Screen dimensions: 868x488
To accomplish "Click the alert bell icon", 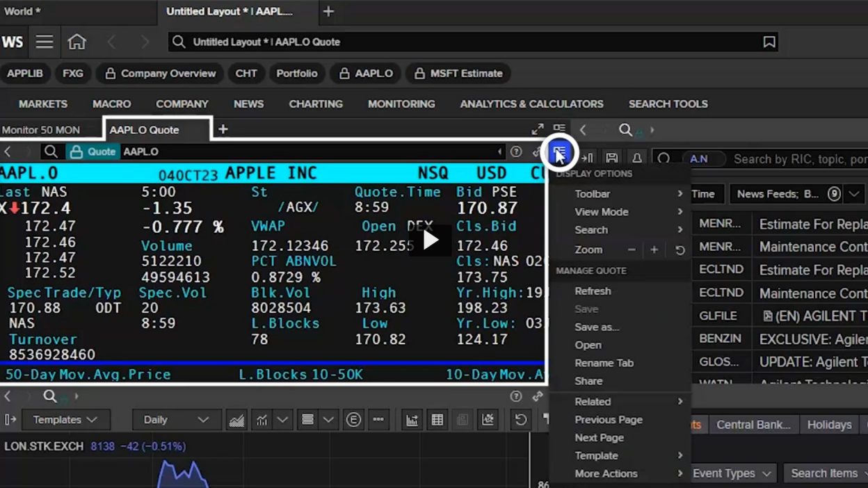I will pyautogui.click(x=636, y=158).
